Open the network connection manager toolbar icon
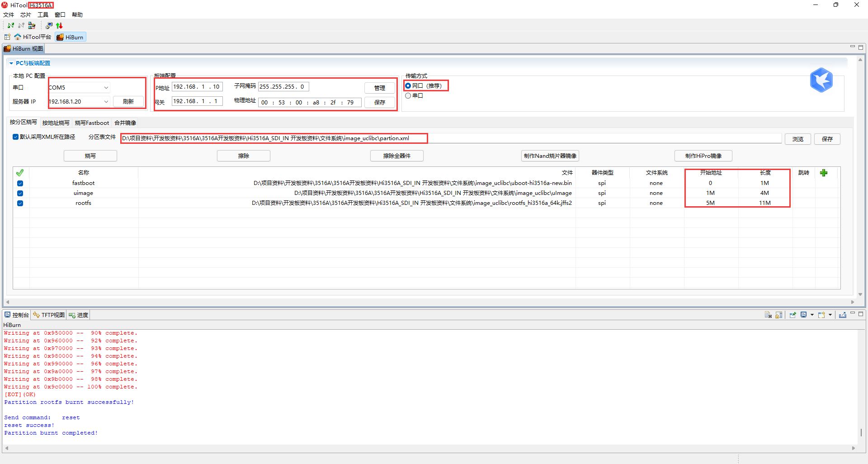Screen dimensions: 868x464 [32, 25]
